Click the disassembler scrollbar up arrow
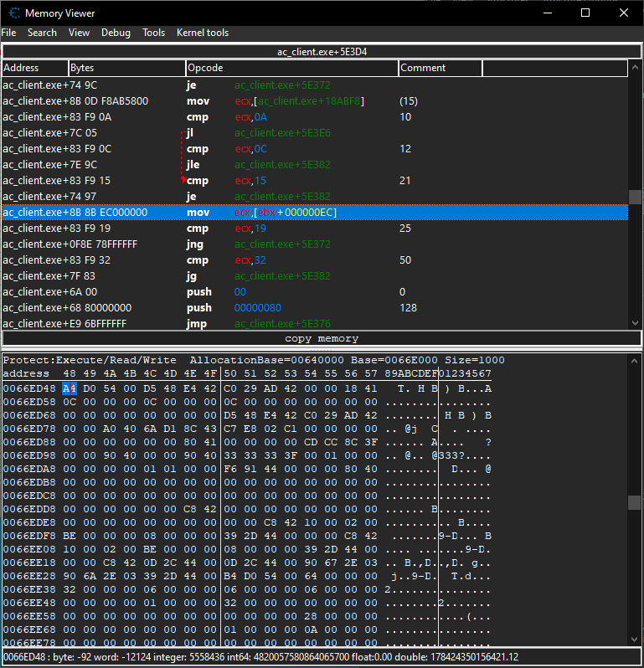The width and height of the screenshot is (644, 668). point(636,68)
